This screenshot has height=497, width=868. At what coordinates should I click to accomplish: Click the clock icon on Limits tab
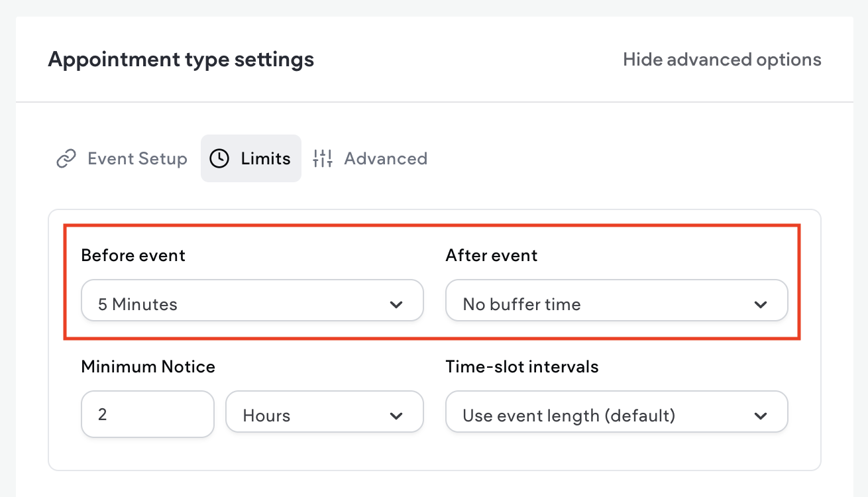tap(219, 159)
